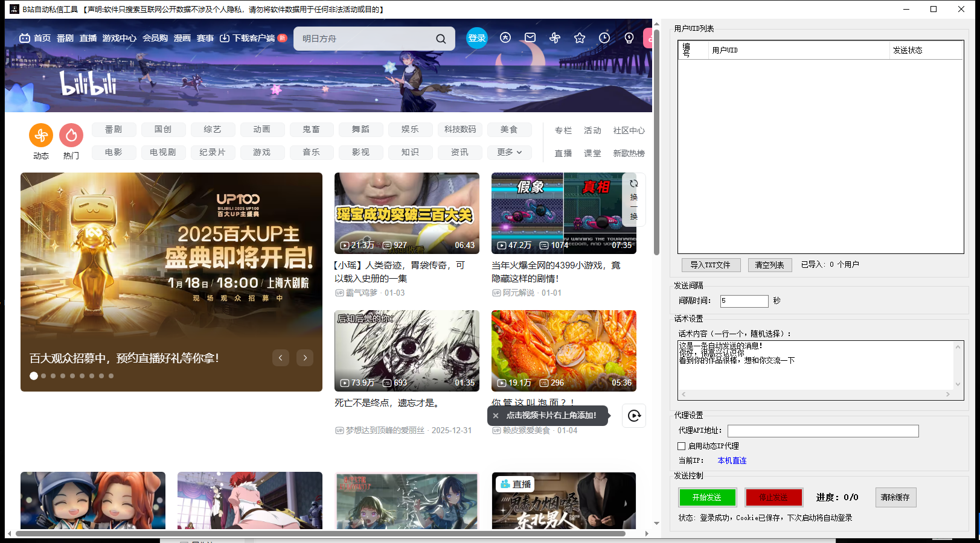Image resolution: width=980 pixels, height=543 pixels.
Task: Enable the 启用动态IP代理 checkbox
Action: point(682,446)
